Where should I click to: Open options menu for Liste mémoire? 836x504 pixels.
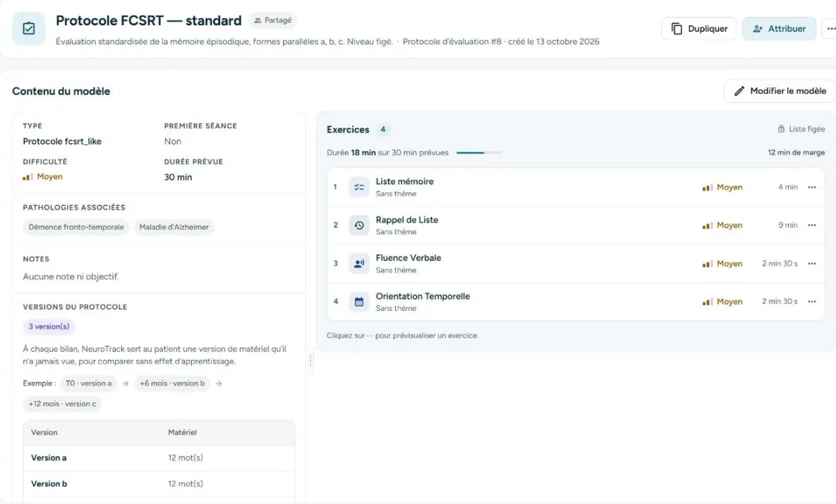[811, 187]
